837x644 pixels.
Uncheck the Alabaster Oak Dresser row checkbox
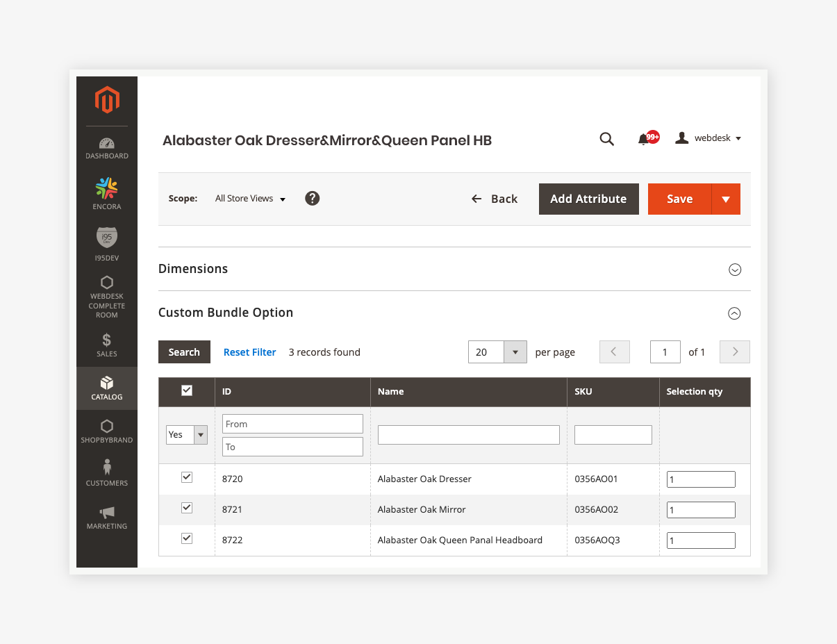tap(186, 477)
